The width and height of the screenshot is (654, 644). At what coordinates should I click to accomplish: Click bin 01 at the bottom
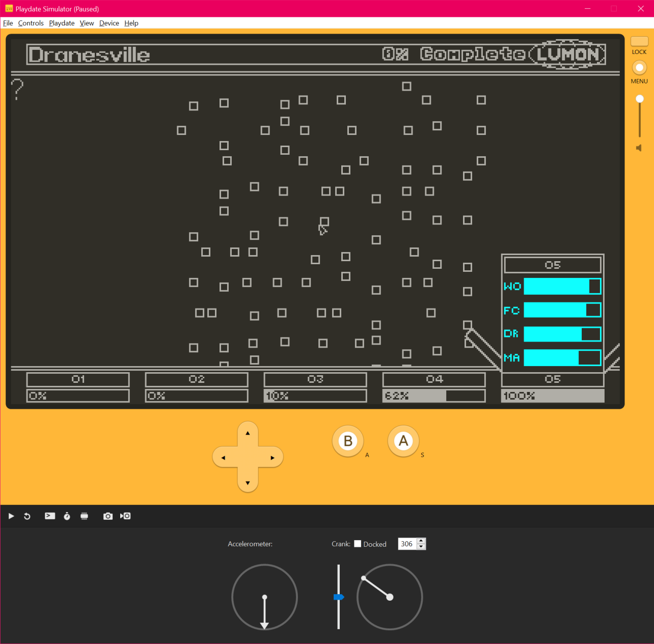click(78, 379)
